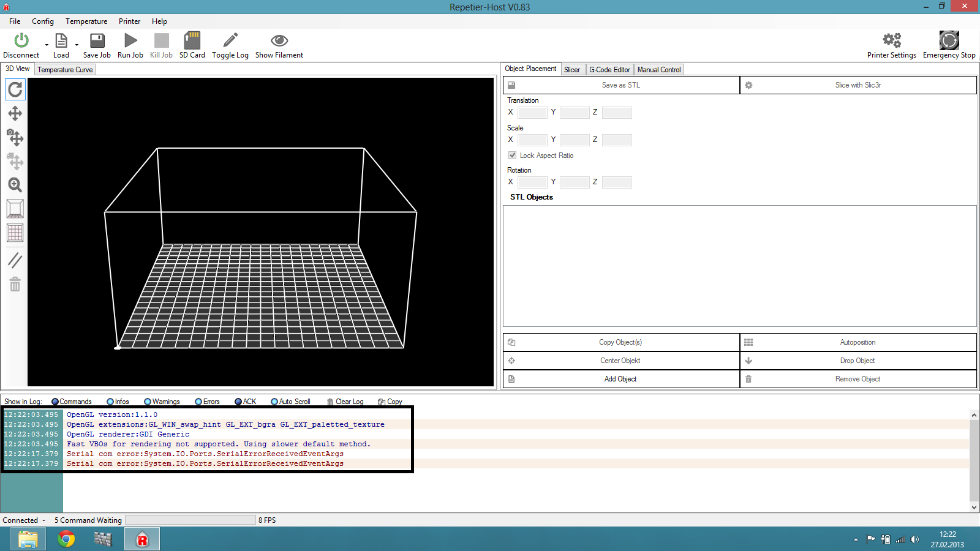Click the Save Job floppy icon
The width and height of the screenshot is (980, 551).
pyautogui.click(x=97, y=40)
